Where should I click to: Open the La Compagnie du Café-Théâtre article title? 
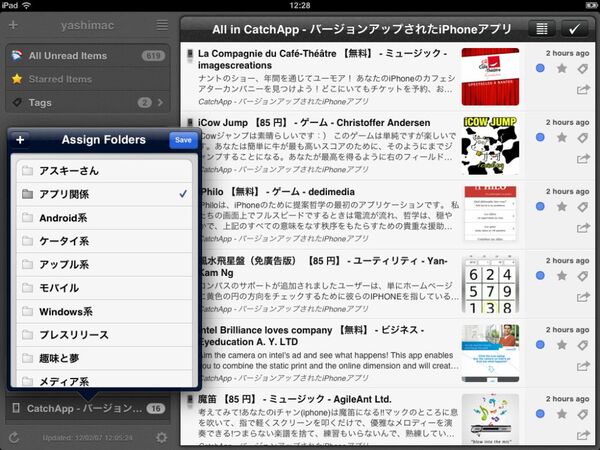point(323,59)
